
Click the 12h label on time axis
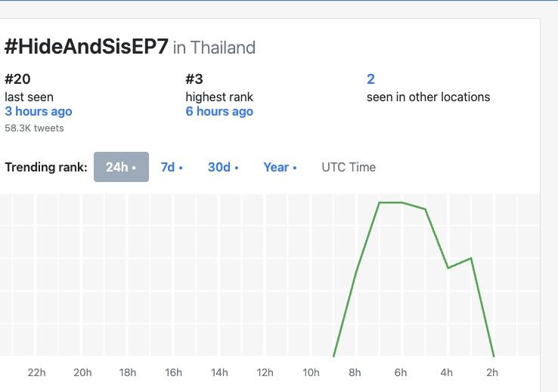[265, 372]
